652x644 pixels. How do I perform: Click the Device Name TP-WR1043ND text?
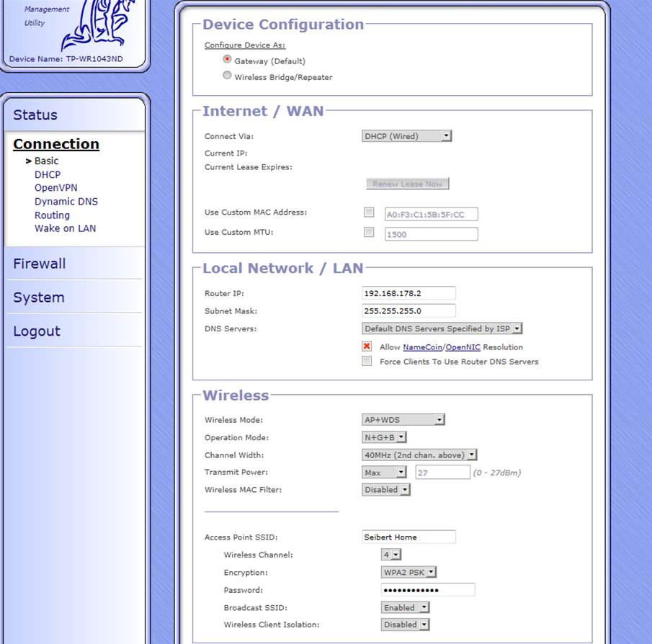click(66, 59)
